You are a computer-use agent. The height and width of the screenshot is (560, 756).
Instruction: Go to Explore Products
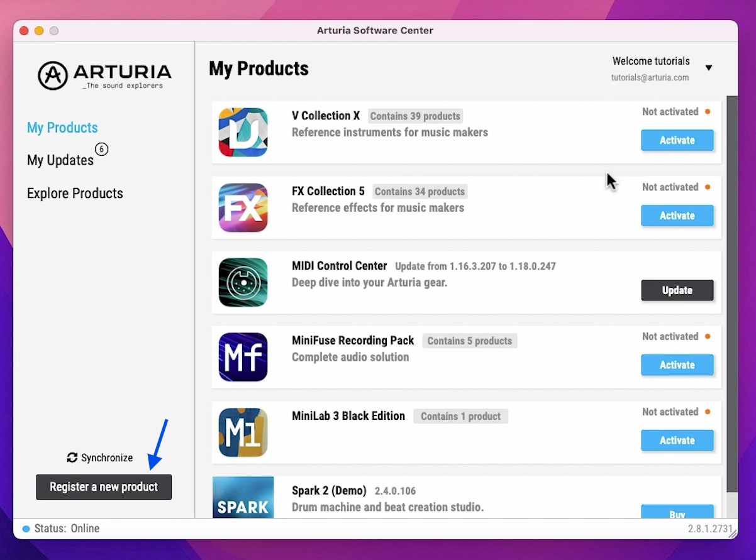point(75,193)
